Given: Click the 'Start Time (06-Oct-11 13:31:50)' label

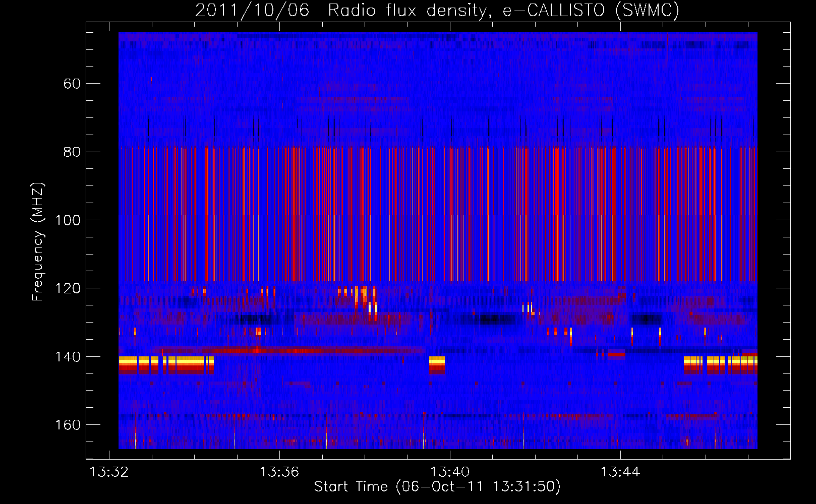Looking at the screenshot, I should pos(437,487).
